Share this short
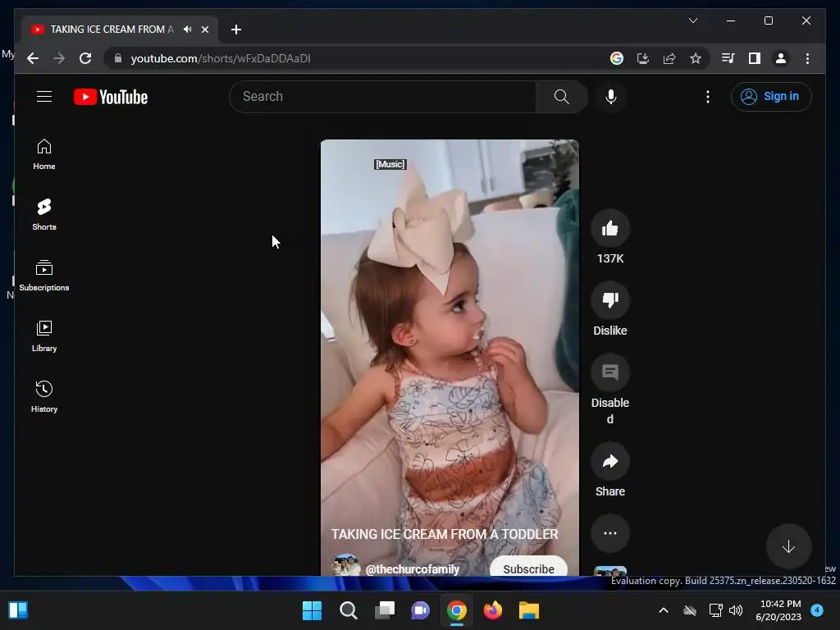 (x=610, y=461)
